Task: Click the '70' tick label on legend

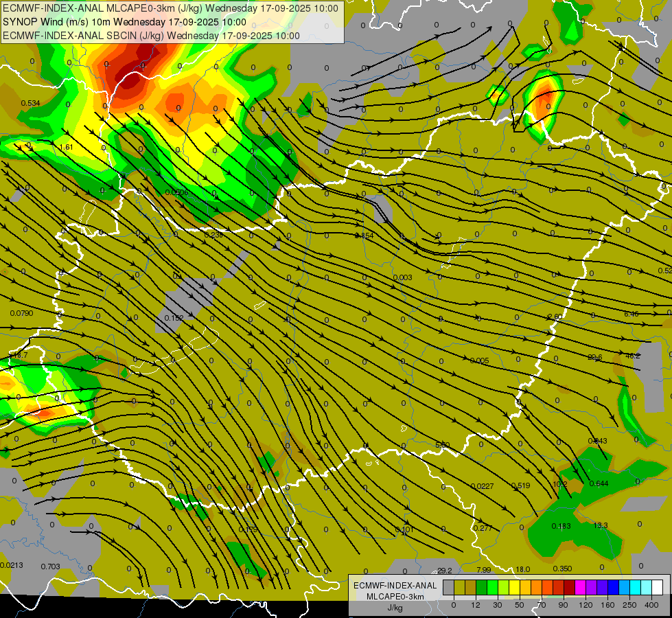Action: point(542,605)
